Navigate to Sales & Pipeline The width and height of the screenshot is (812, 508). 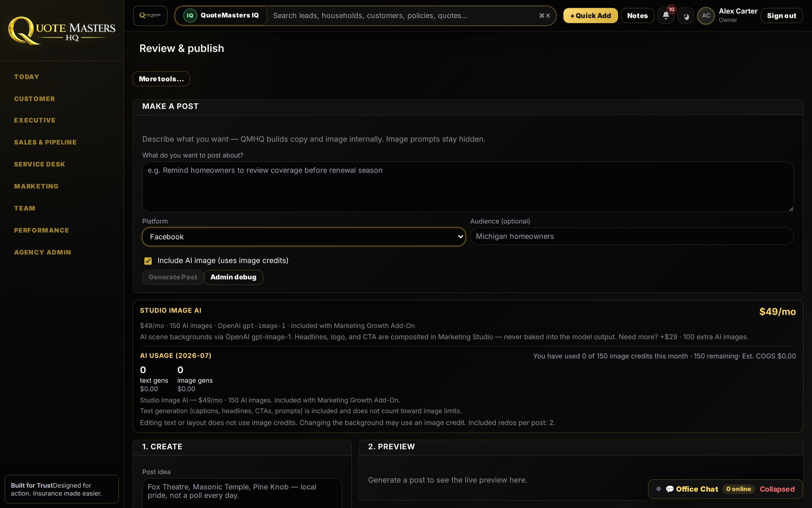point(45,142)
